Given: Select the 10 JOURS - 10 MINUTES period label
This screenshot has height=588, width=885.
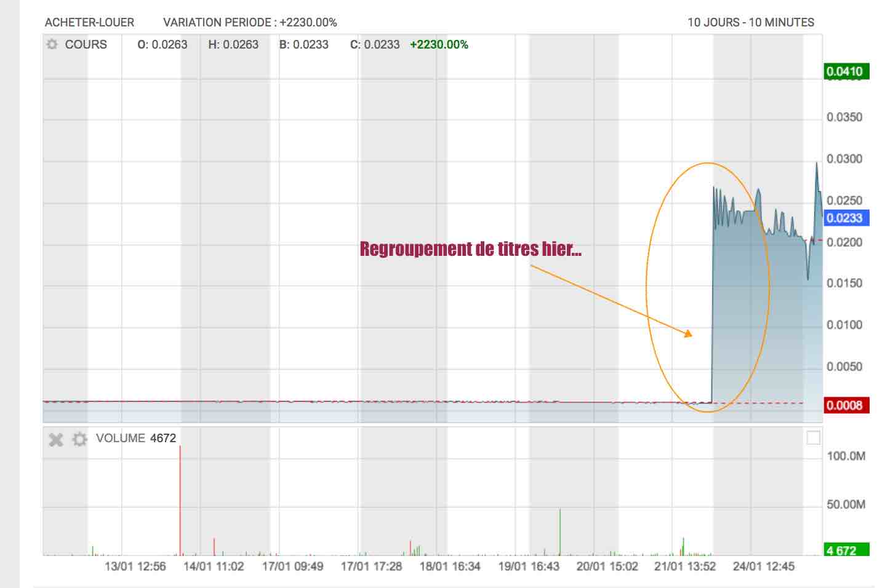Looking at the screenshot, I should 750,22.
